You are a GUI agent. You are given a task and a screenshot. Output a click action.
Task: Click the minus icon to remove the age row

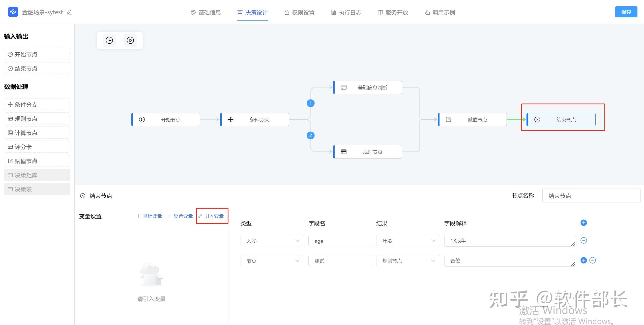tap(584, 241)
